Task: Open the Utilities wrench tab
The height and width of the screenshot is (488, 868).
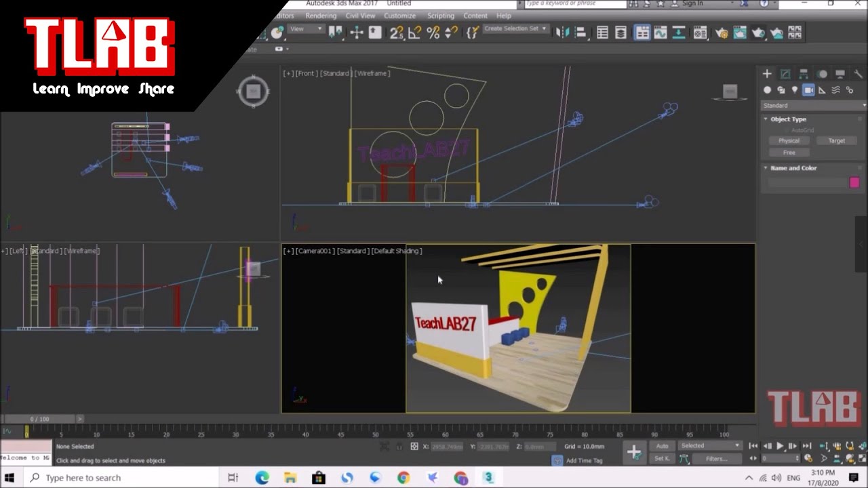Action: [858, 74]
